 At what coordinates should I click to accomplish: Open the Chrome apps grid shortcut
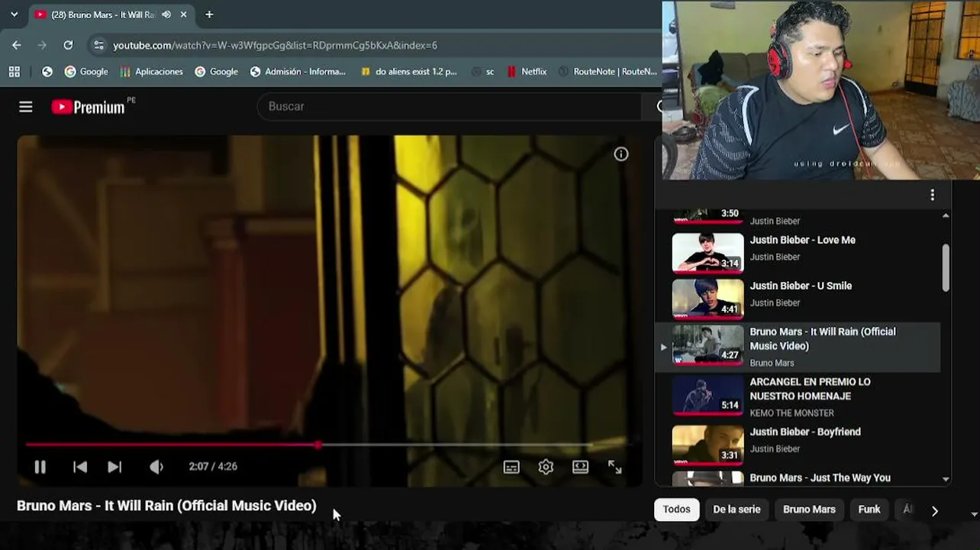point(14,72)
